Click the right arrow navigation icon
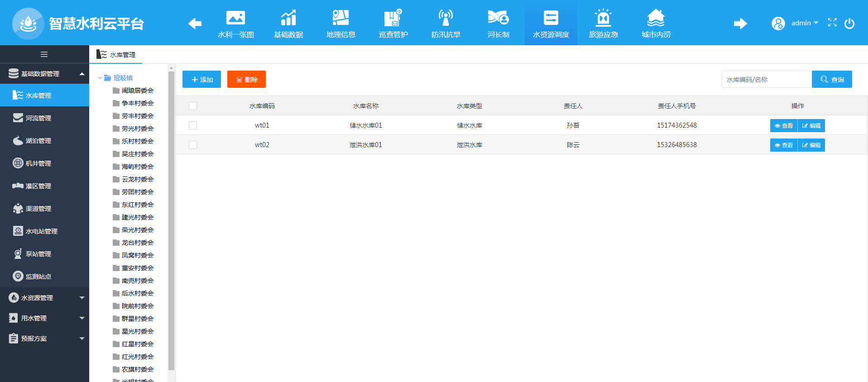 (x=740, y=23)
